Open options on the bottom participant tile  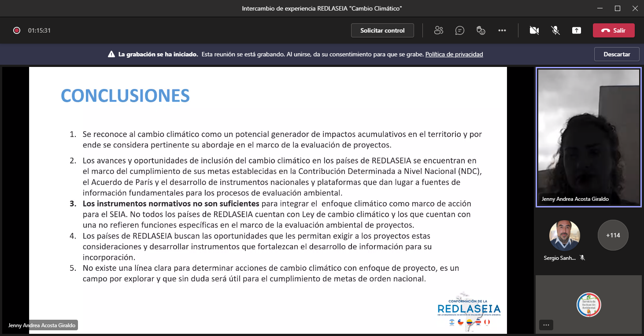[546, 325]
